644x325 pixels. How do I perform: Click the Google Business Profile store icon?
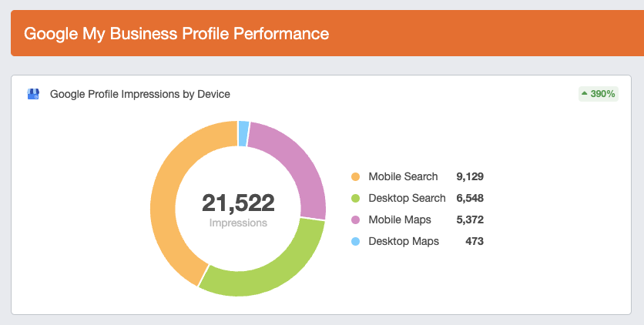tap(33, 94)
